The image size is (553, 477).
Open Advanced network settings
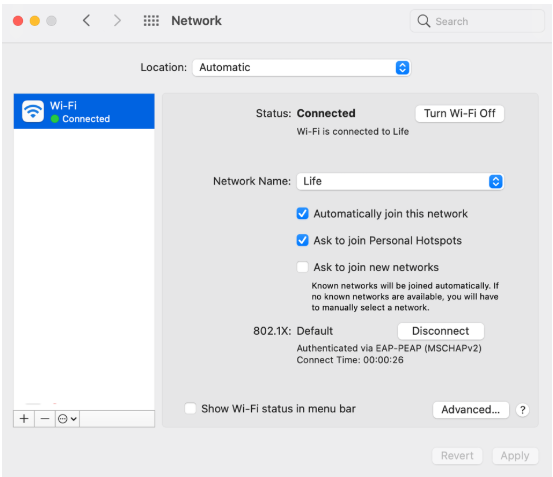point(470,410)
